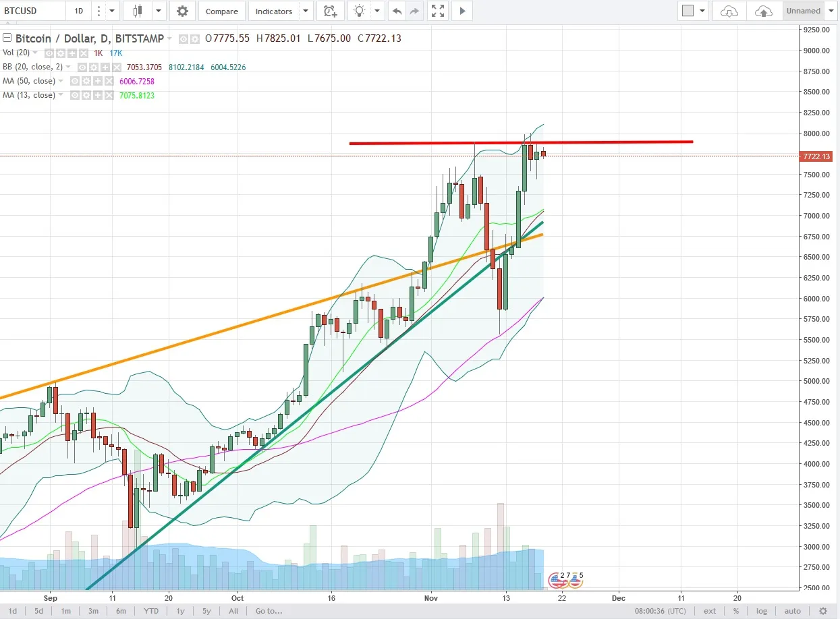Expand the Indicators dropdown arrow
Image resolution: width=840 pixels, height=619 pixels.
pos(307,11)
